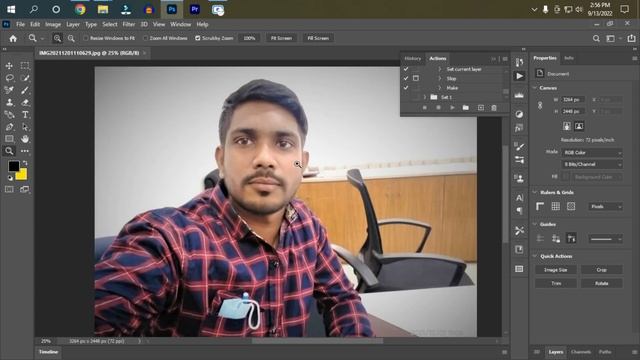Switch to the Channels tab
This screenshot has height=360, width=640.
pyautogui.click(x=581, y=352)
